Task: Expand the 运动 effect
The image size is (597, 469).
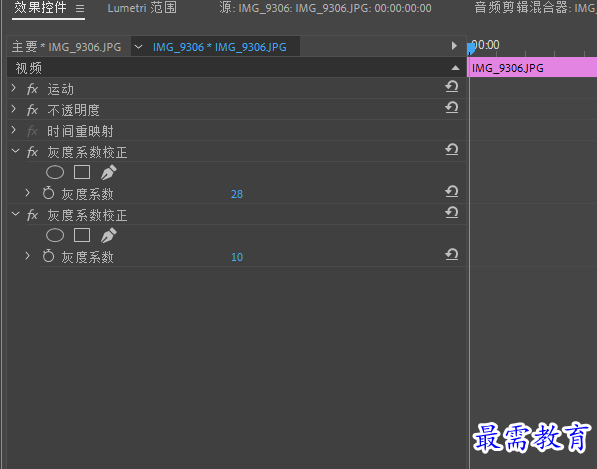Action: (14, 88)
